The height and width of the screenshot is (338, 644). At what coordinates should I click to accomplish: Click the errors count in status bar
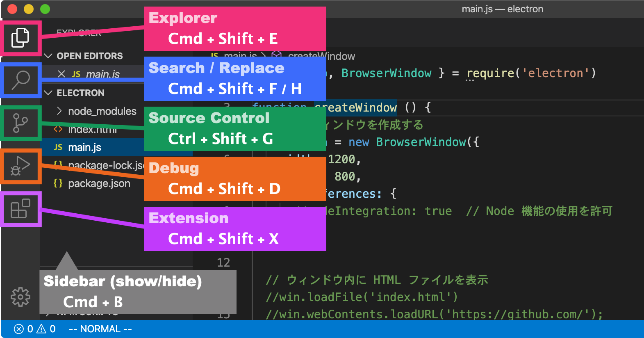(x=24, y=329)
